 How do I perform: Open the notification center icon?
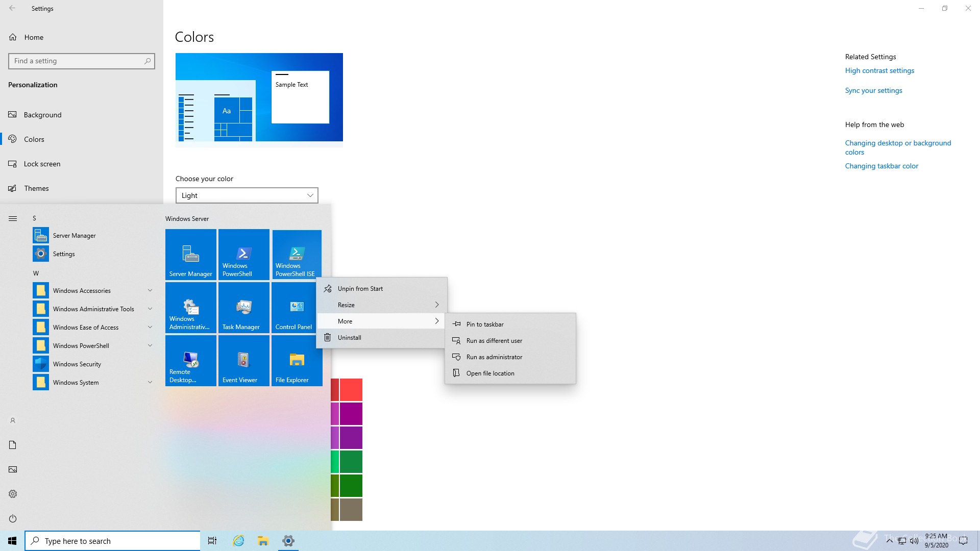point(963,541)
